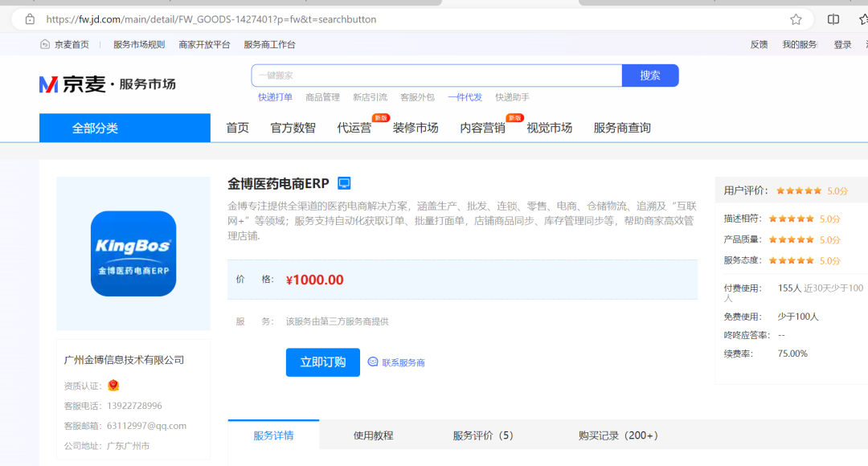Screen dimensions: 868x466
Task: Click the contact service provider chat icon
Action: [373, 362]
